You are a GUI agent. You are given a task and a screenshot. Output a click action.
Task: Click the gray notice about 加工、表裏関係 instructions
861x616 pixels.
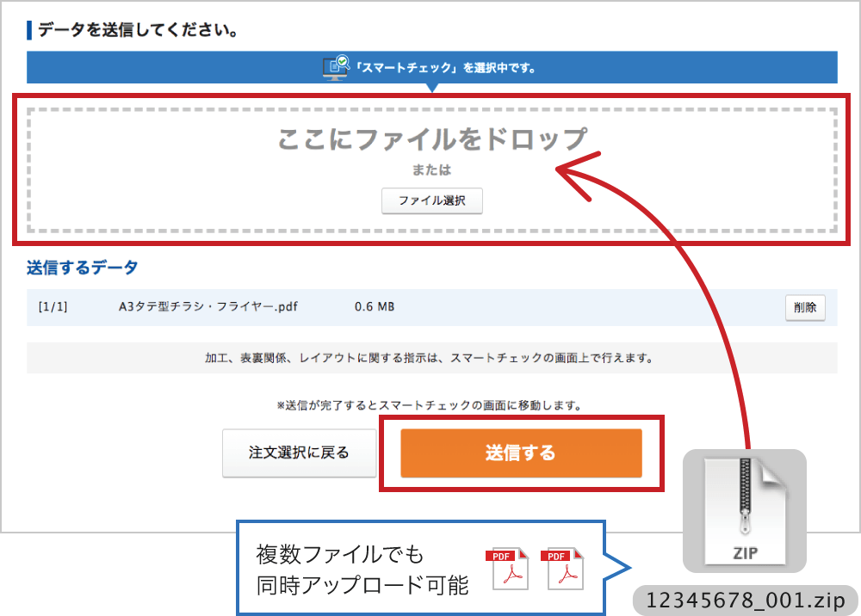(431, 357)
